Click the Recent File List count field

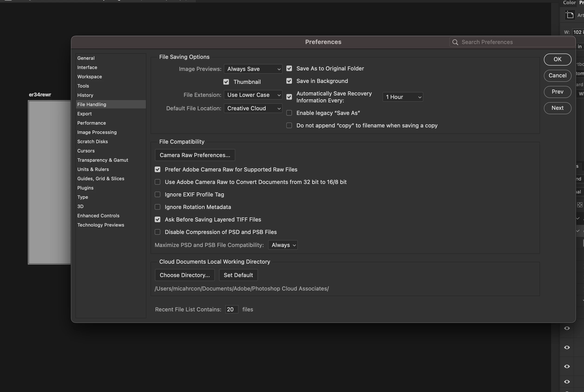click(x=231, y=310)
